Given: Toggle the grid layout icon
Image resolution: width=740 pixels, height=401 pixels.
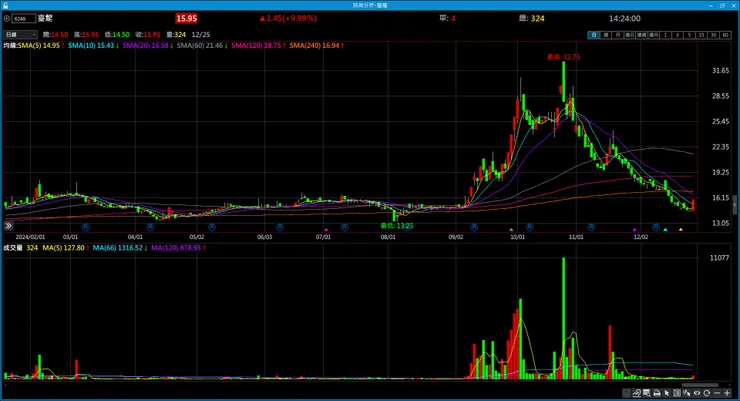Looking at the screenshot, I should [x=677, y=393].
